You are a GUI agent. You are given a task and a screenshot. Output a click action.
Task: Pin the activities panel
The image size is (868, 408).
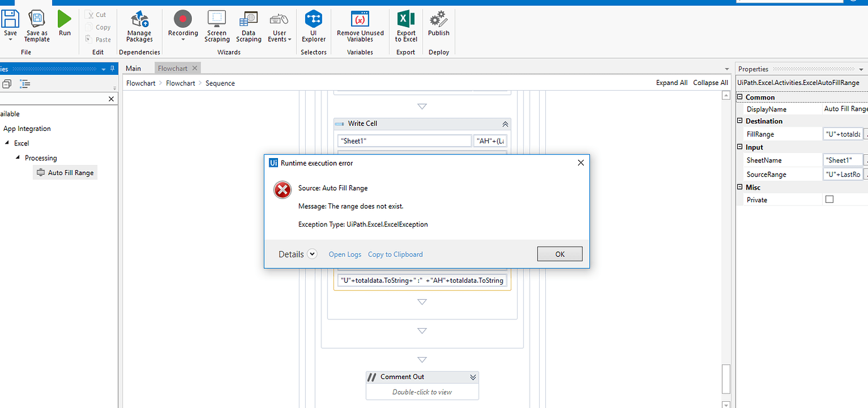[113, 69]
